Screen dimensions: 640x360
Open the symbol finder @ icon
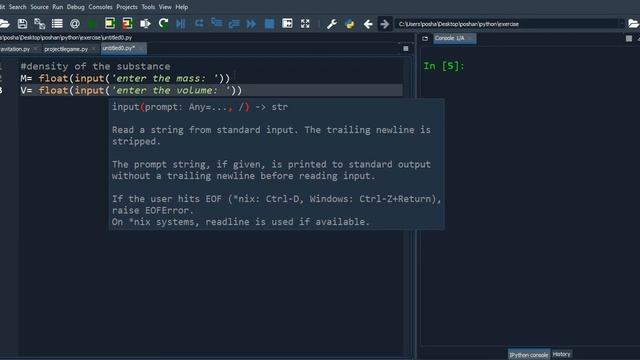[75, 24]
